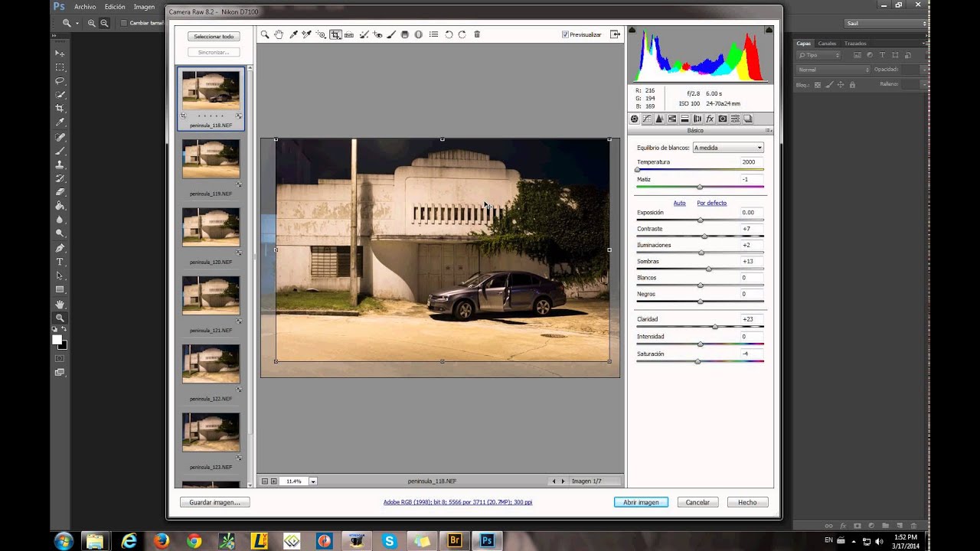Select the Radial Filter tool
This screenshot has height=551, width=980.
419,34
